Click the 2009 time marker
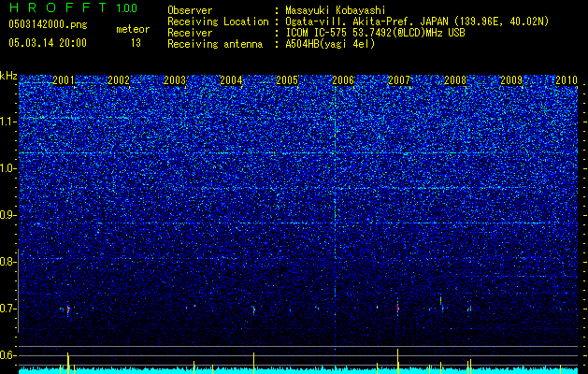 point(511,80)
